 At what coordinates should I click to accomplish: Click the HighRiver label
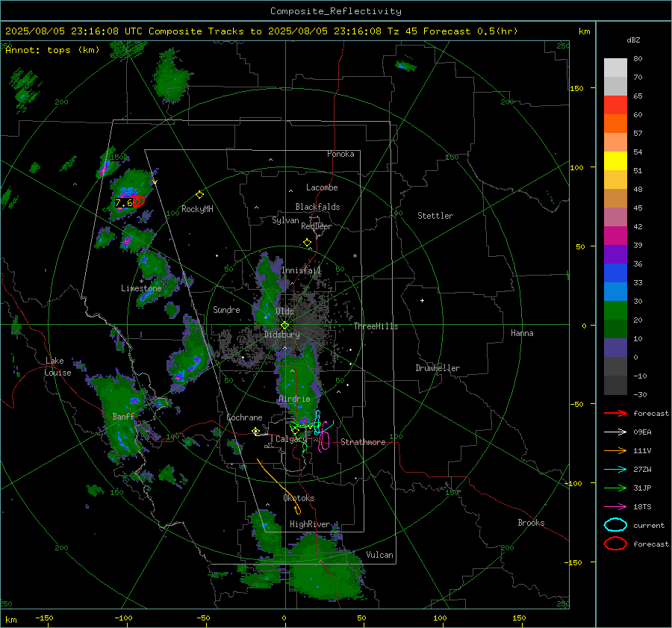(x=310, y=524)
